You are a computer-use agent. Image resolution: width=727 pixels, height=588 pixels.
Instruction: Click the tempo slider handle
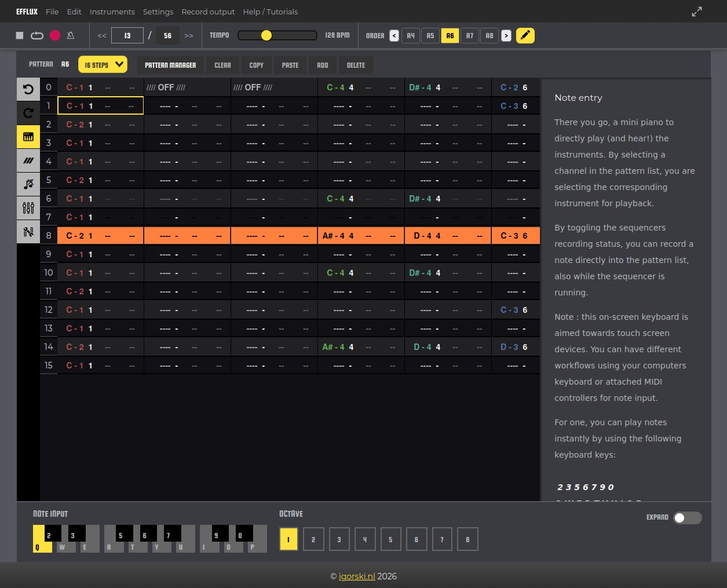(266, 35)
